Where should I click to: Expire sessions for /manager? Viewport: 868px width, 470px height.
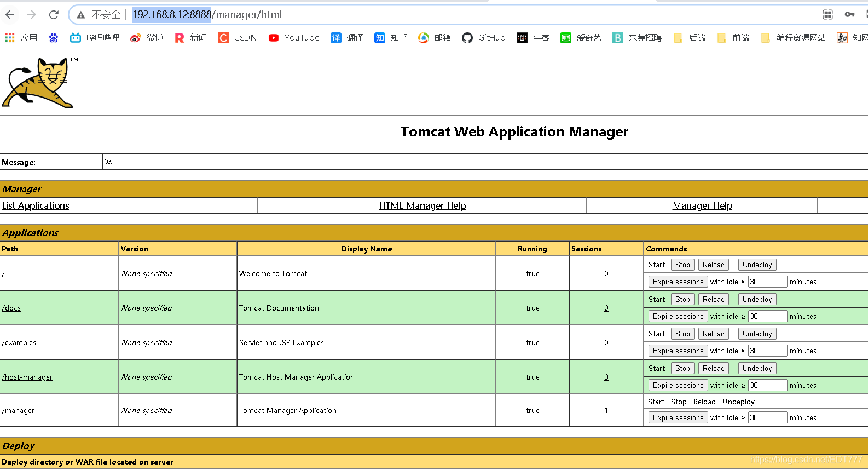pos(678,417)
